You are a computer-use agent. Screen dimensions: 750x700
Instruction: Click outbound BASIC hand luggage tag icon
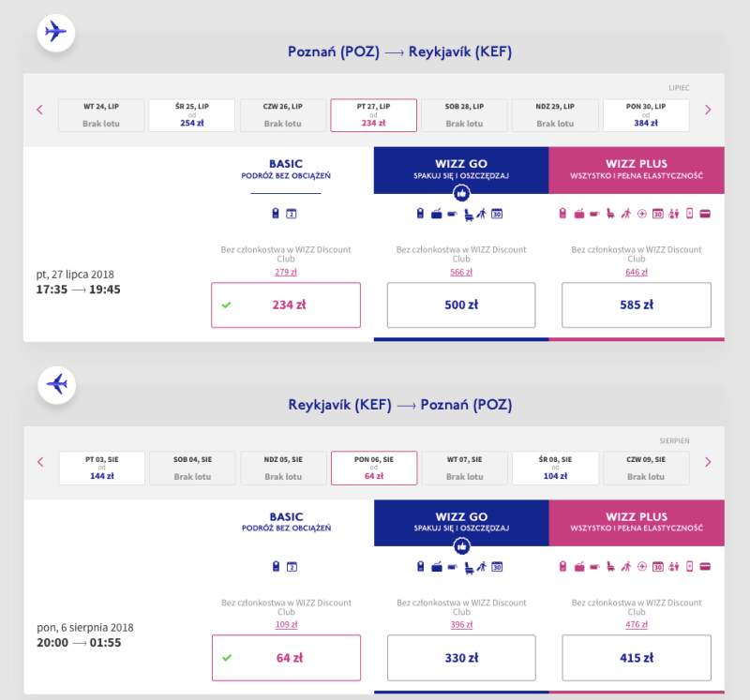pos(276,214)
